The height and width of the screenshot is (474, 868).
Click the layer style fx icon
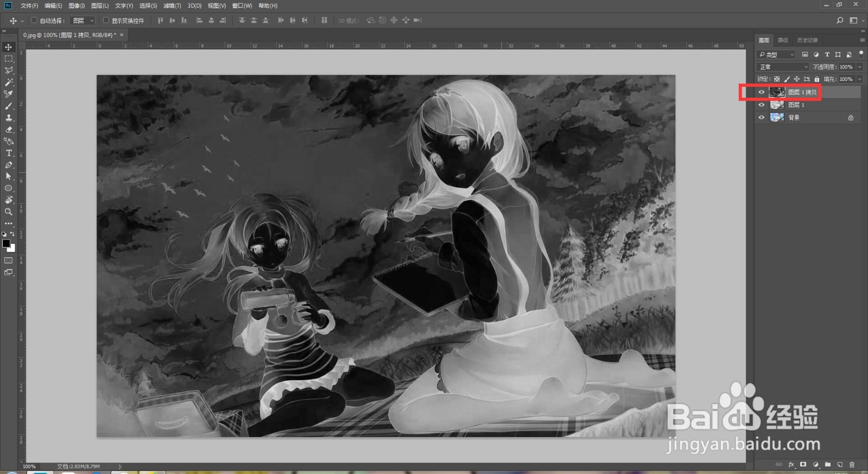(x=791, y=465)
